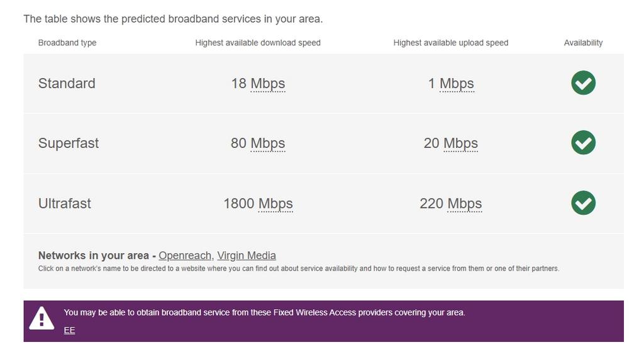The height and width of the screenshot is (352, 644).
Task: Click the Availability column header
Action: (x=583, y=43)
